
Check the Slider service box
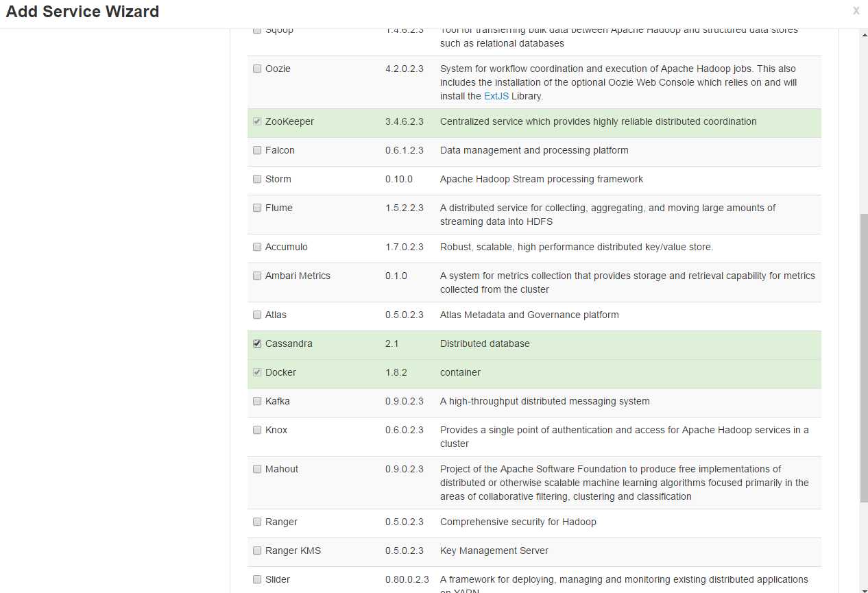pyautogui.click(x=257, y=579)
